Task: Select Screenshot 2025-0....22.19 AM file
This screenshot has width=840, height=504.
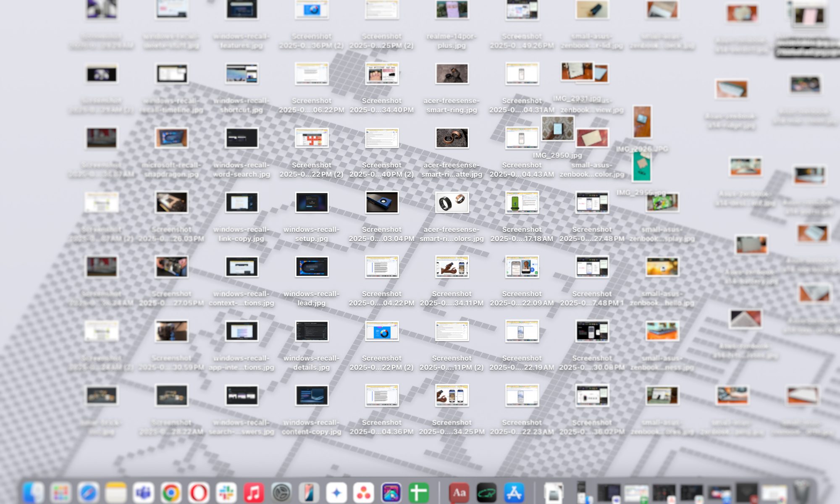Action: (522, 331)
